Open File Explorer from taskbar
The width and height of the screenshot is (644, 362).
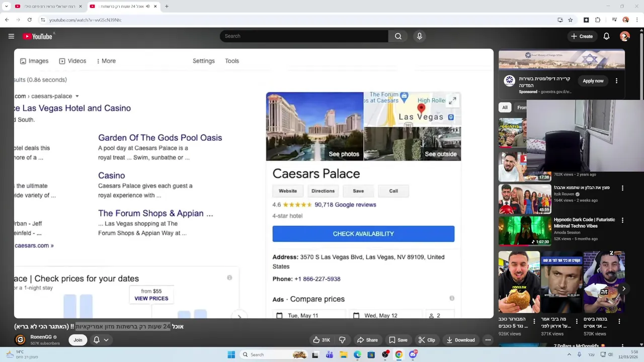344,354
